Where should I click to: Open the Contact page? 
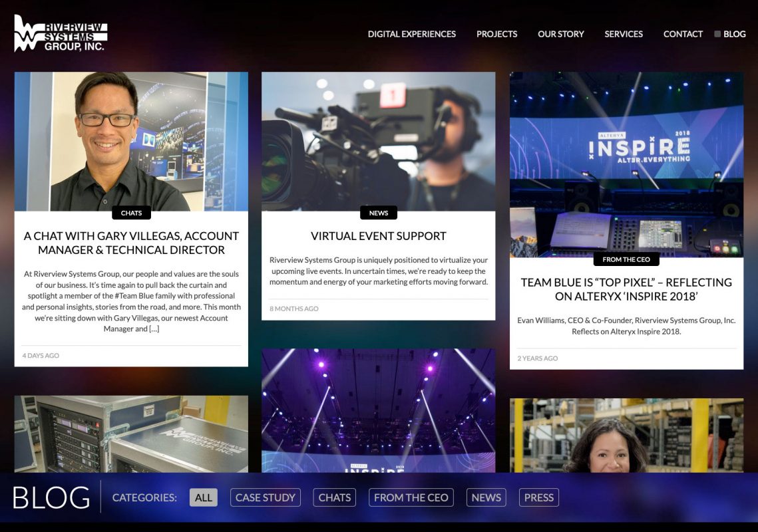(x=683, y=34)
